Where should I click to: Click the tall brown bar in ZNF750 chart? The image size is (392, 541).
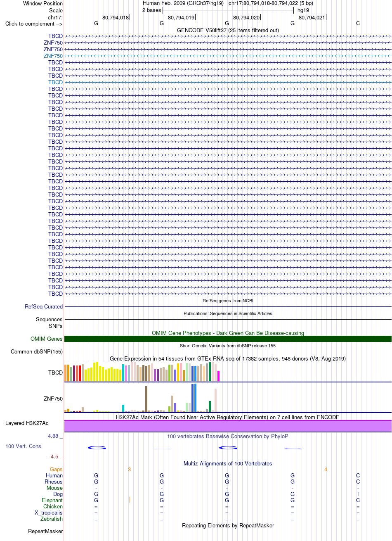pyautogui.click(x=146, y=399)
